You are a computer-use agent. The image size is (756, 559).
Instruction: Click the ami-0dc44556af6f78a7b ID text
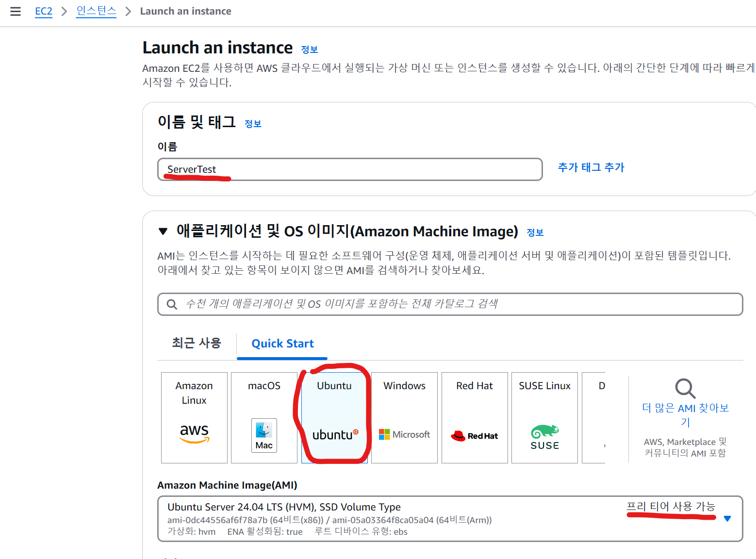(x=217, y=520)
